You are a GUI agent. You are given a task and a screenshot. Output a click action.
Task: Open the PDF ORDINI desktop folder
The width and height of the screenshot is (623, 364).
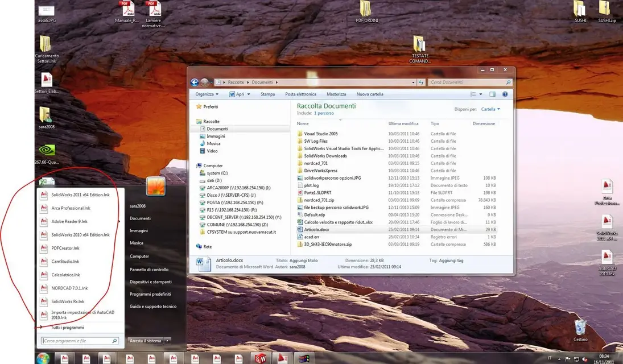366,11
